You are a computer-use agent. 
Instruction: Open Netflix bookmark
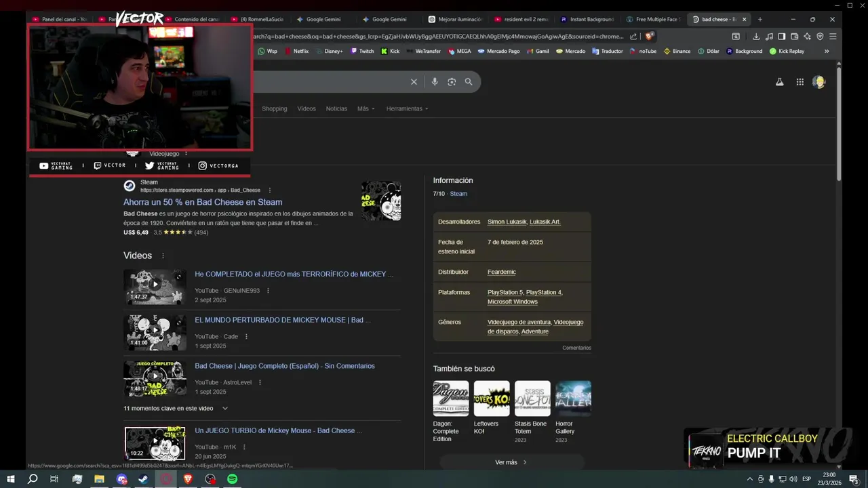pos(296,51)
